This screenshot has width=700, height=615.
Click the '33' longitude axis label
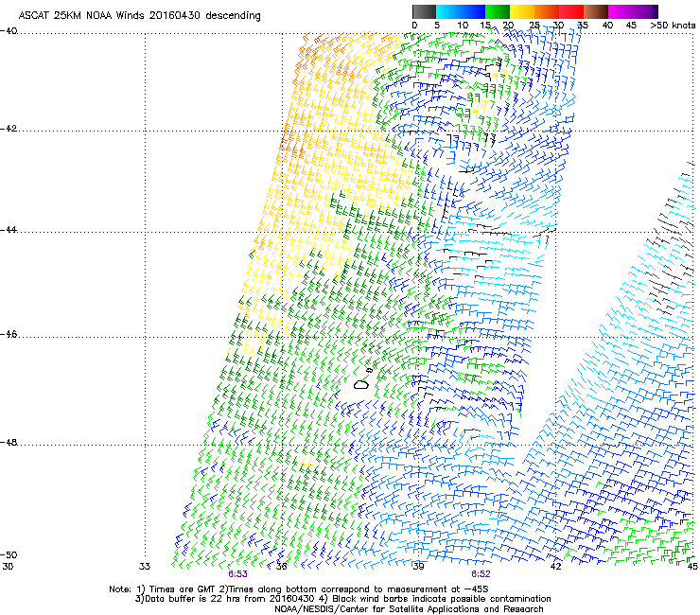tap(145, 567)
